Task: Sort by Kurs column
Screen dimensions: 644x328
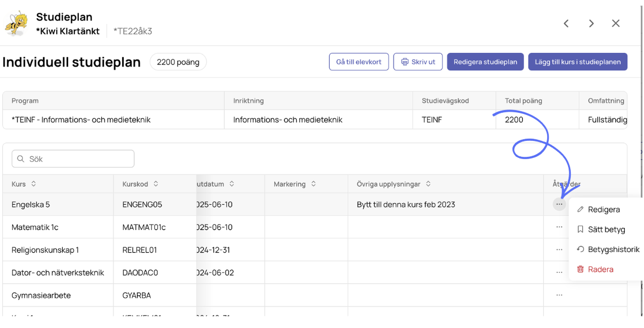Action: pyautogui.click(x=33, y=184)
